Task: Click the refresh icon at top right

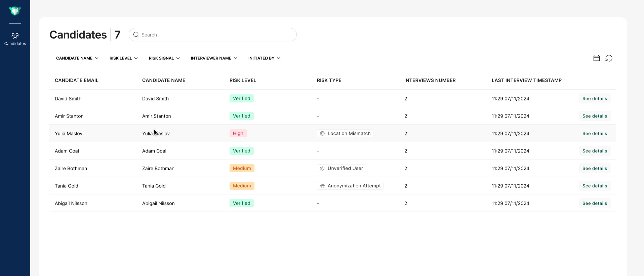Action: 609,58
